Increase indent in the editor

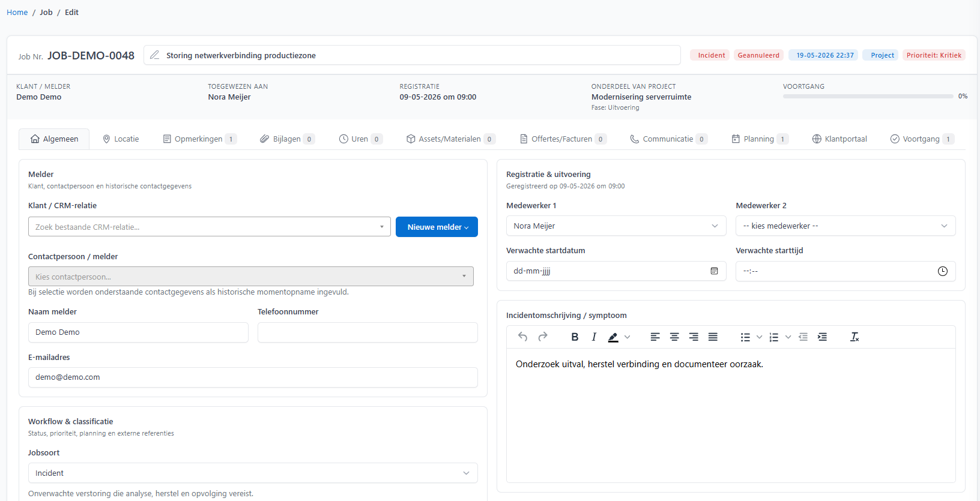pos(822,337)
